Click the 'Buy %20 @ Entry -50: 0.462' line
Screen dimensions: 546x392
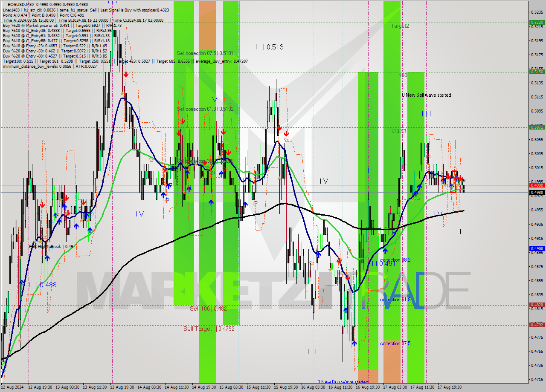click(x=55, y=51)
